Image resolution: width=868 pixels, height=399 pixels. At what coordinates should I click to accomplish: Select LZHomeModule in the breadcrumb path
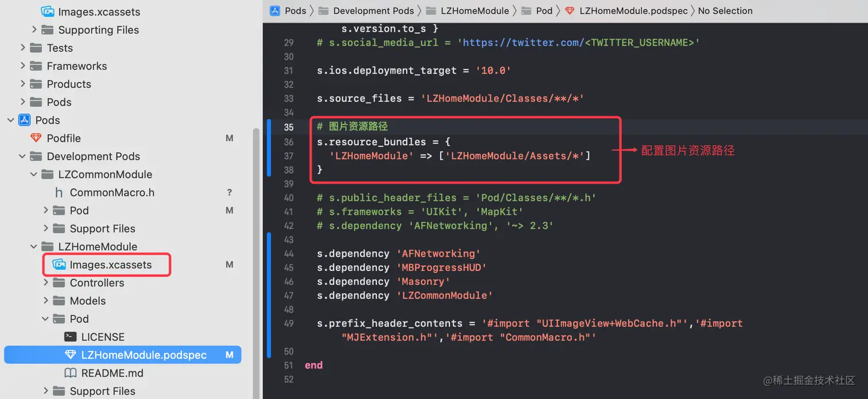coord(475,10)
